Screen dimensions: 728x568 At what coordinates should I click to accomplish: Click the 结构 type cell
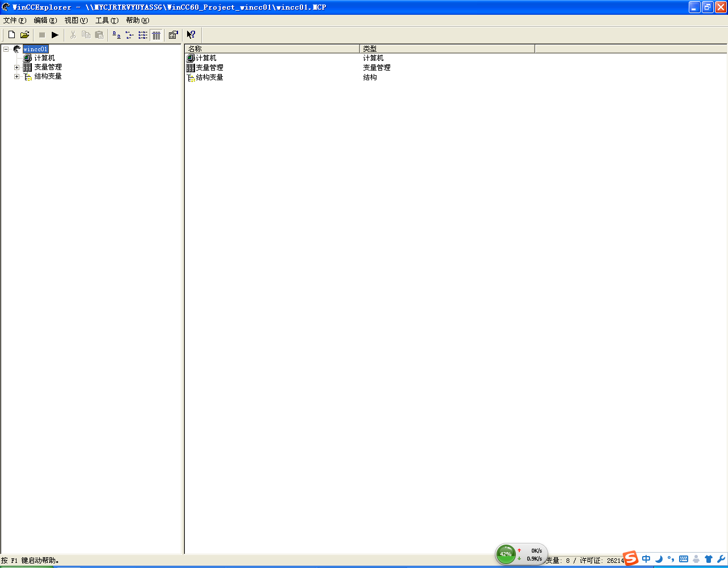click(x=370, y=77)
